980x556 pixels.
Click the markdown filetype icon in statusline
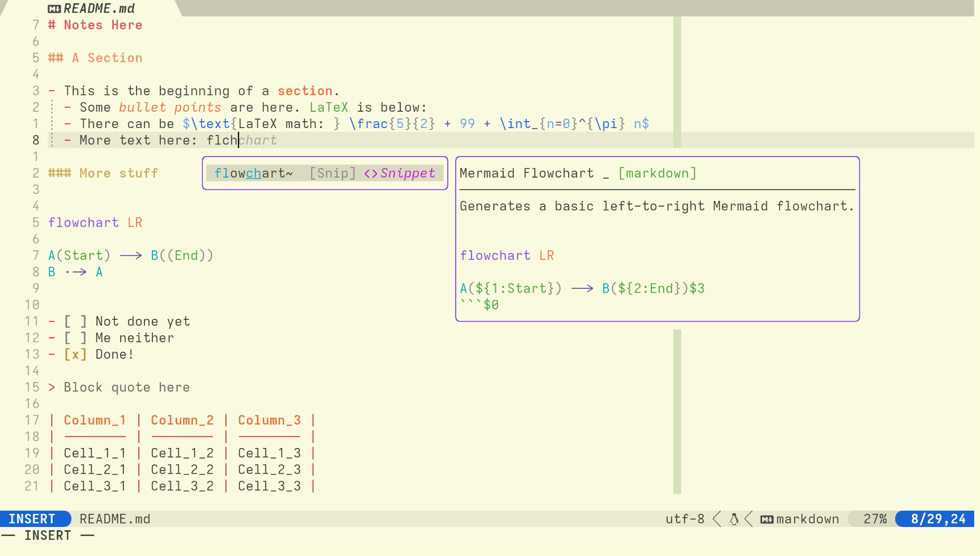767,520
